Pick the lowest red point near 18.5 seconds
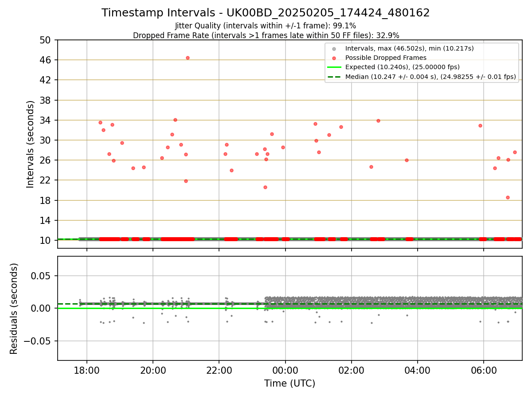Image resolution: width=532 pixels, height=399 pixels. pos(508,197)
